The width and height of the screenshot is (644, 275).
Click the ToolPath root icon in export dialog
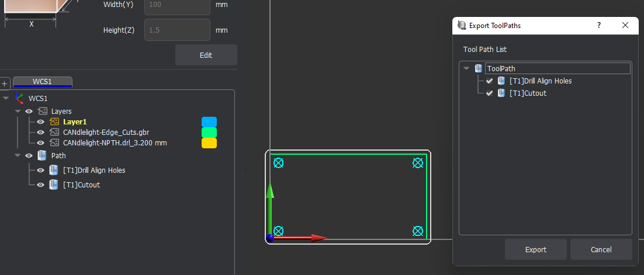pyautogui.click(x=479, y=69)
